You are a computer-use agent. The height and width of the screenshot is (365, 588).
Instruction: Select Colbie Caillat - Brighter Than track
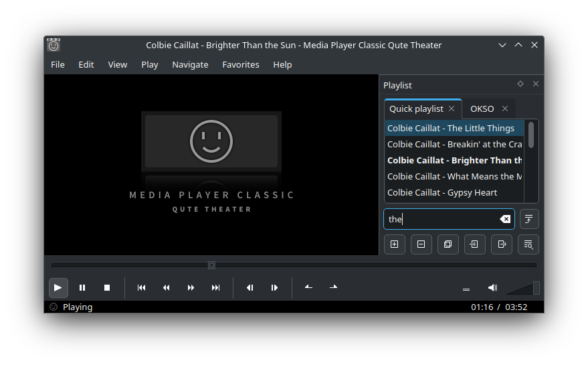pos(454,160)
